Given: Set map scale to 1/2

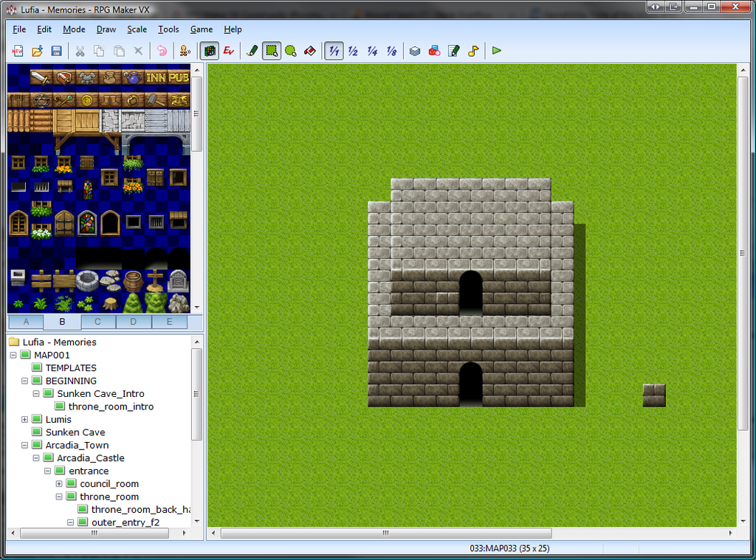Looking at the screenshot, I should (353, 51).
